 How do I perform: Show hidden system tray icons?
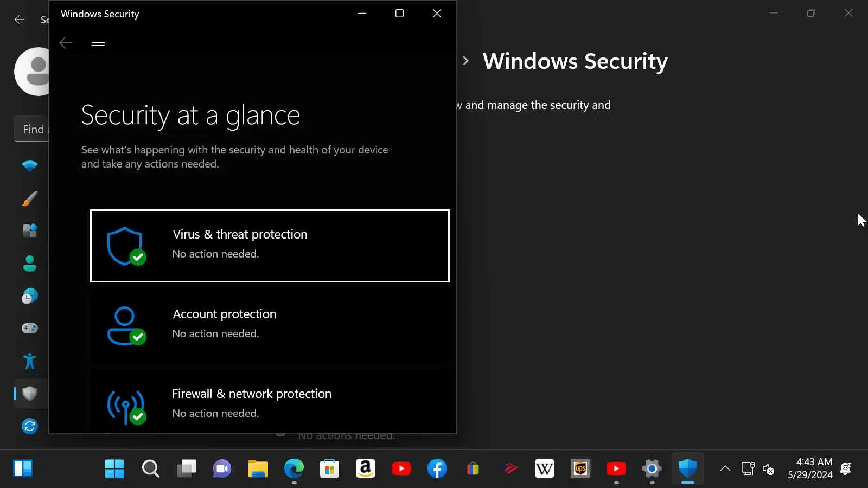point(725,468)
